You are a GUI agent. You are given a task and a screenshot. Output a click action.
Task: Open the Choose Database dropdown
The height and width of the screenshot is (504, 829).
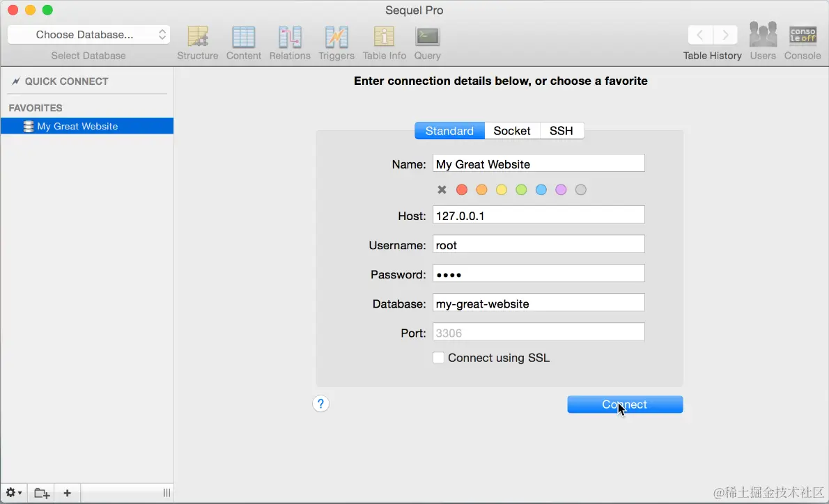tap(89, 35)
